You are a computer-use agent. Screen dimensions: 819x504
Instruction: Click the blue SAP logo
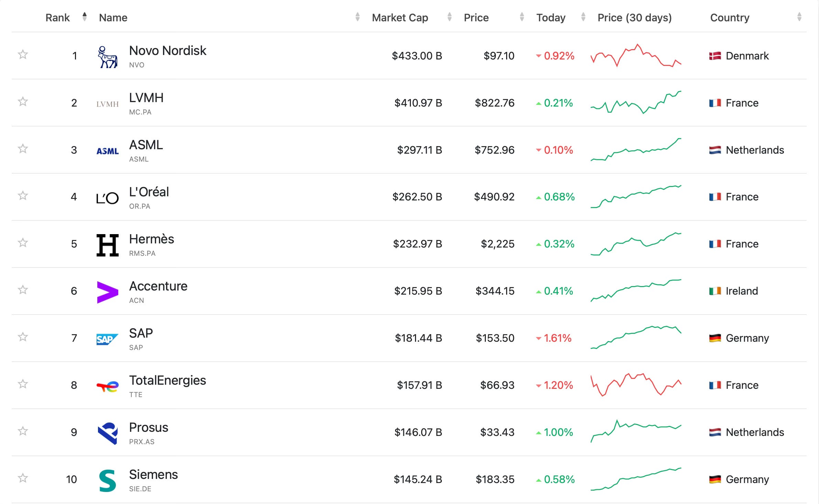pos(107,339)
